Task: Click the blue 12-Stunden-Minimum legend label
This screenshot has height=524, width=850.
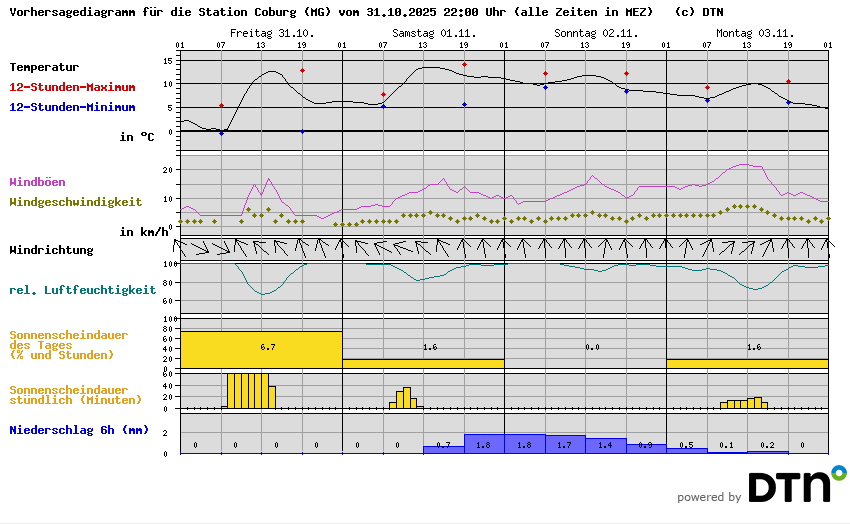Action: tap(72, 107)
